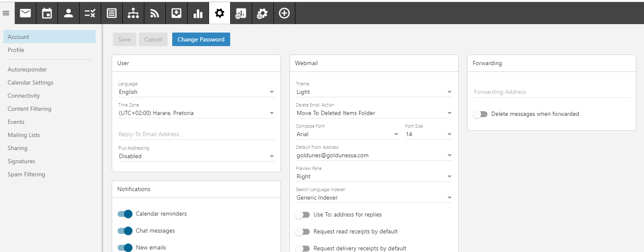Open the Default From Address dropdown

[x=374, y=155]
